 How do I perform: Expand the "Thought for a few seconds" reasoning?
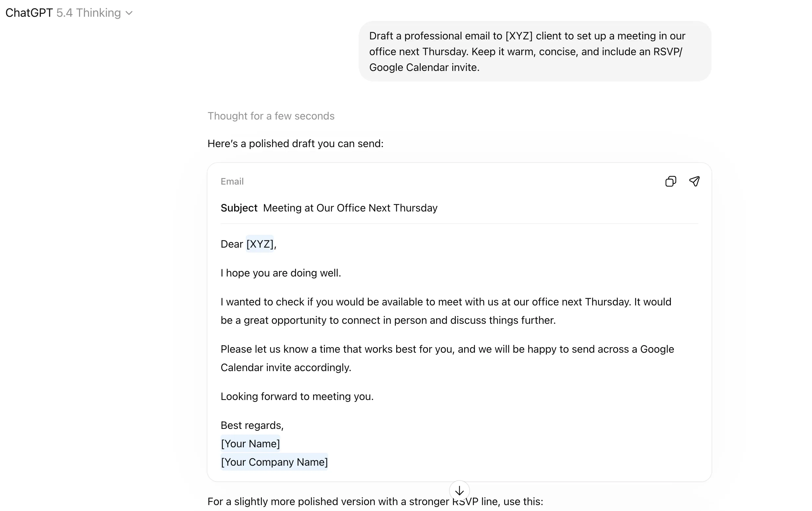tap(271, 116)
